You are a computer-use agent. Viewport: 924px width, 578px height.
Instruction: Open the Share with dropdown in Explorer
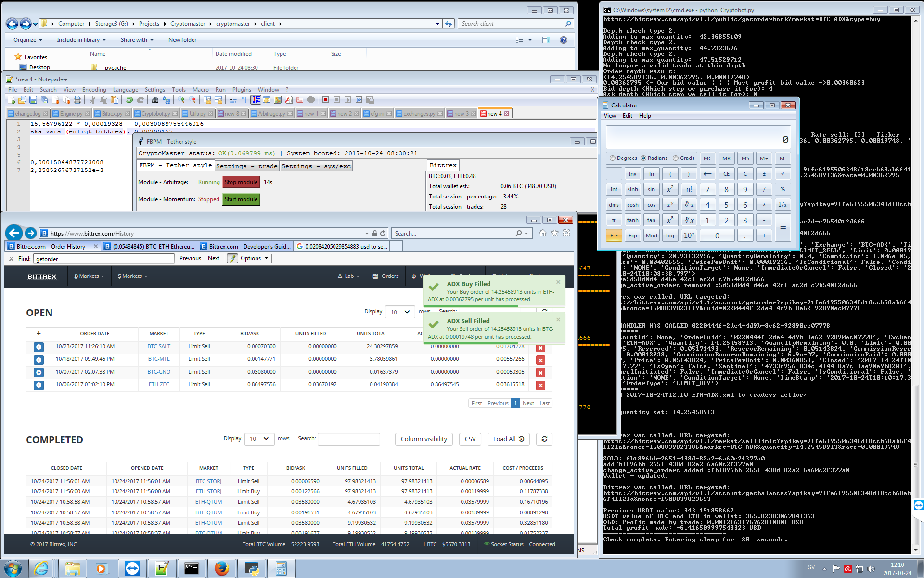[x=137, y=40]
